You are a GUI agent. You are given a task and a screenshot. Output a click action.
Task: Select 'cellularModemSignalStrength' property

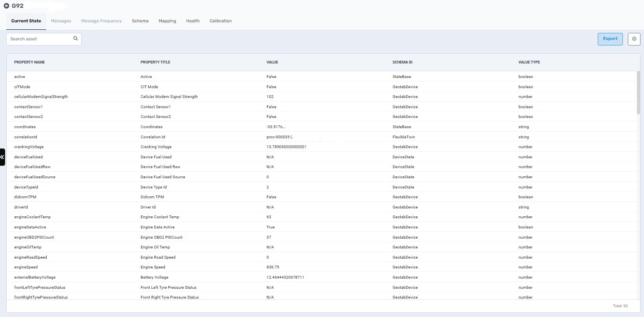coord(41,97)
